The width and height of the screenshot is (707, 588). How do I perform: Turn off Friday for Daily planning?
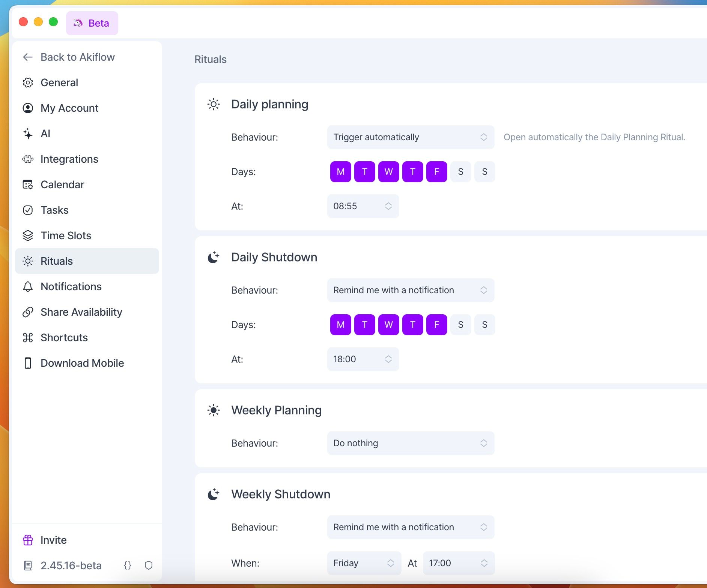pos(436,172)
